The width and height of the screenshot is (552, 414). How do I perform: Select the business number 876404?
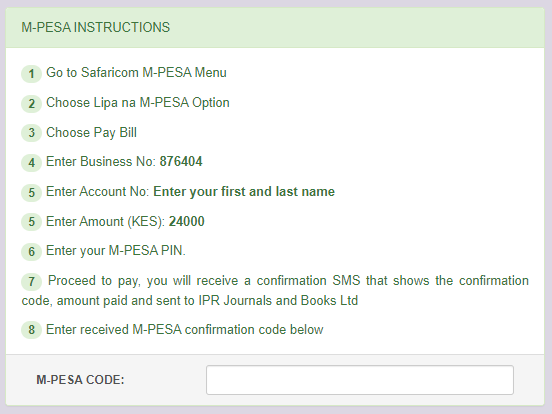click(x=181, y=162)
